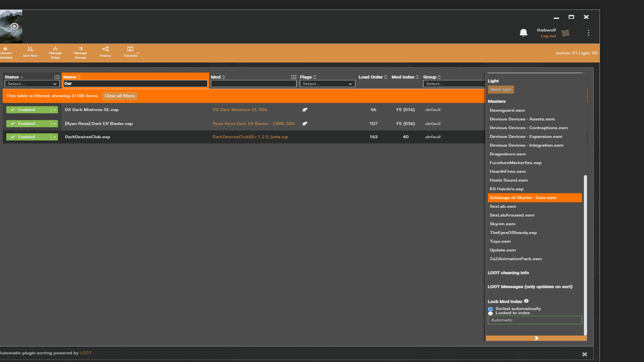
Task: Sort by the Load Order column header
Action: (x=373, y=77)
